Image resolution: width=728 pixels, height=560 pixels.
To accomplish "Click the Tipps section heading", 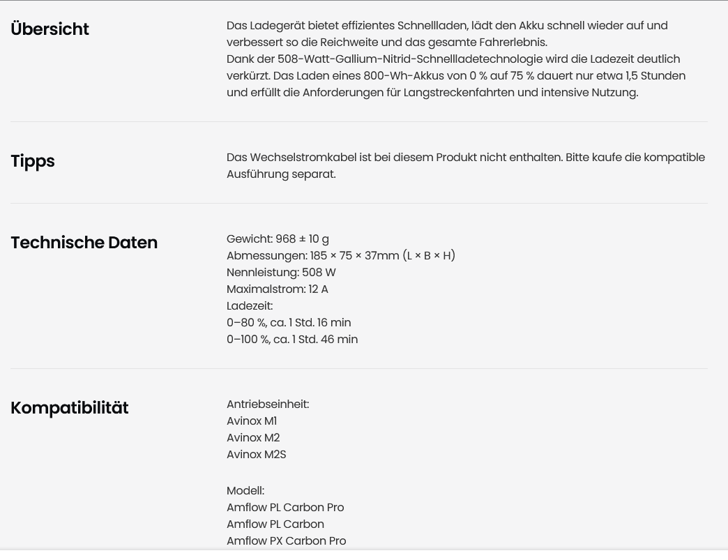I will click(33, 161).
